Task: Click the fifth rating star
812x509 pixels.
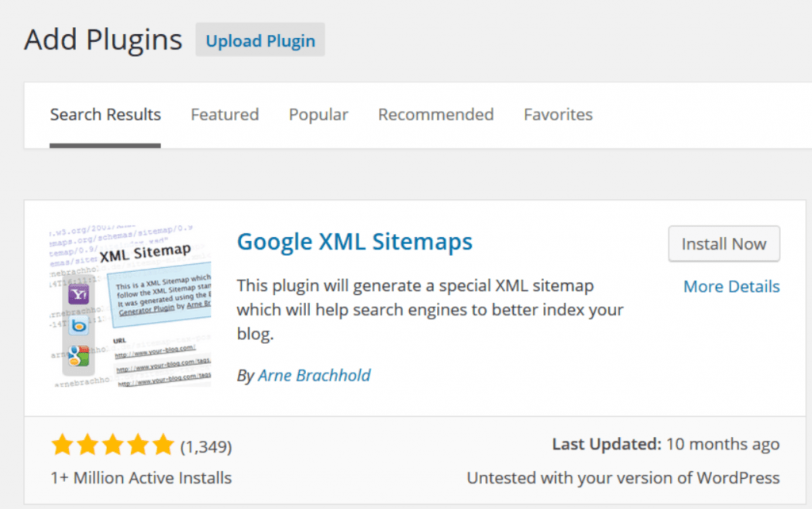Action: click(163, 445)
